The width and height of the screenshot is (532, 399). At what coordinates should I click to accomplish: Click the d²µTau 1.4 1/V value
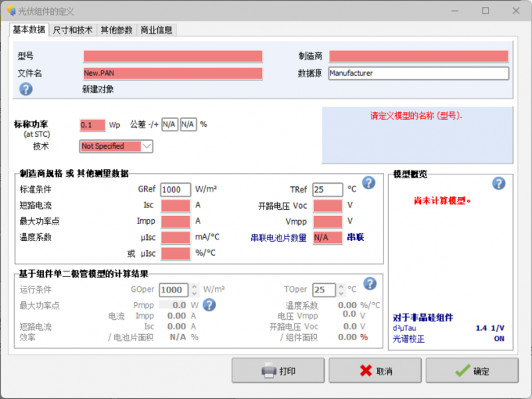[490, 328]
